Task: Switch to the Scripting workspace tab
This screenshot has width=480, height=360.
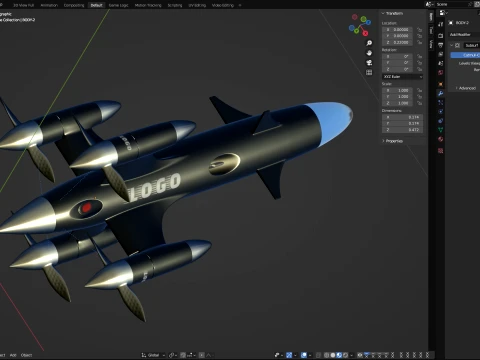Action: click(175, 5)
